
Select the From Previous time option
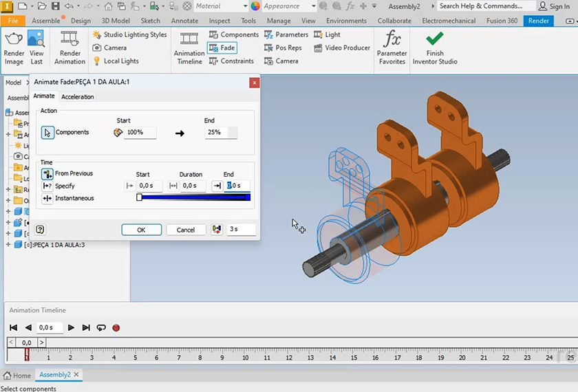47,174
